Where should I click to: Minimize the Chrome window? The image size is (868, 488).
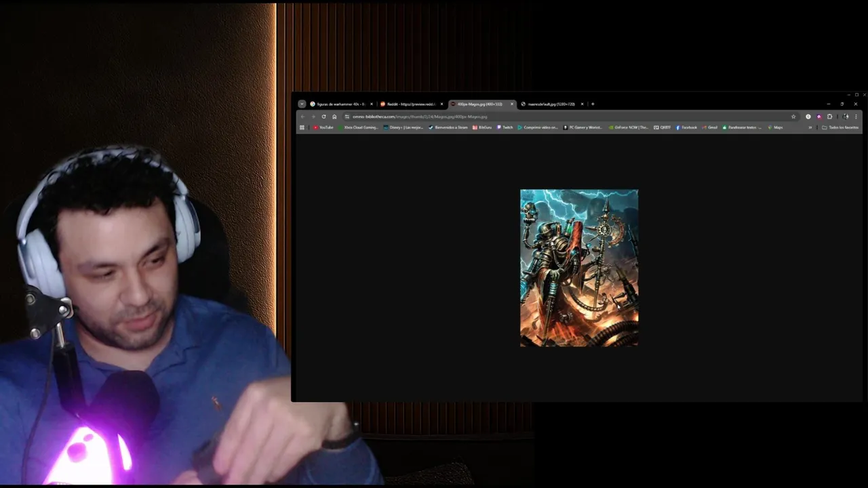coord(829,104)
